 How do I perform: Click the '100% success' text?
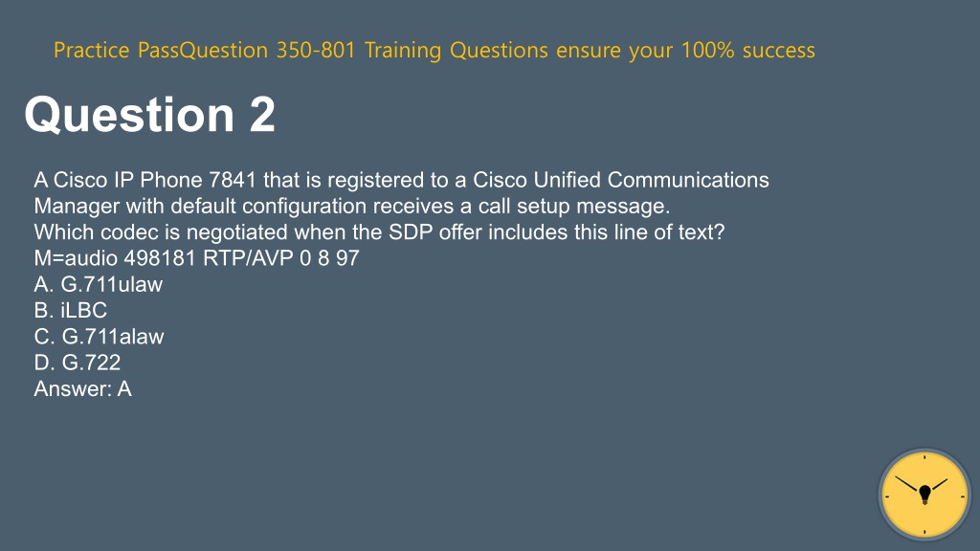pyautogui.click(x=748, y=50)
